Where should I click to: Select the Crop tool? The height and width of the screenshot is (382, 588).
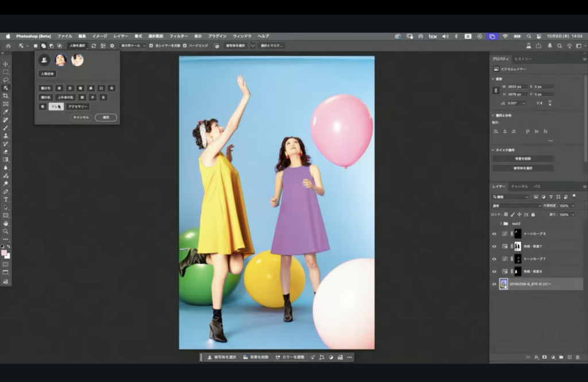6,95
